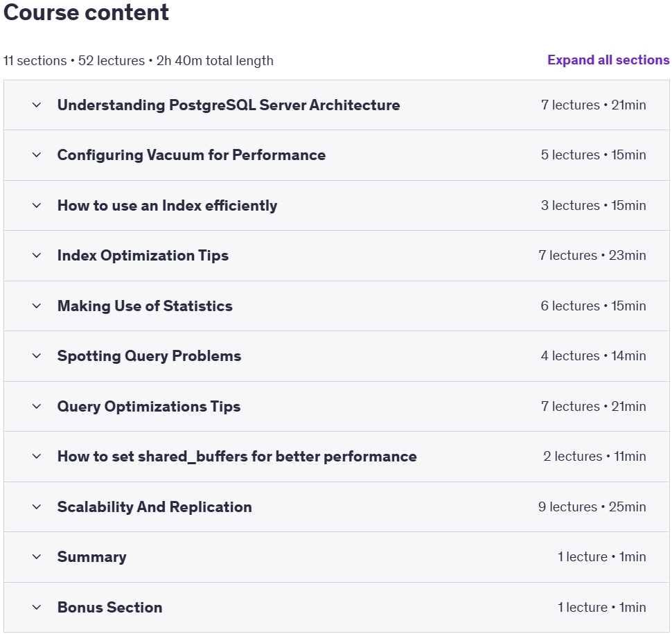Select the Index Optimization Tips title
Viewport: 672px width, 634px height.
coord(143,256)
